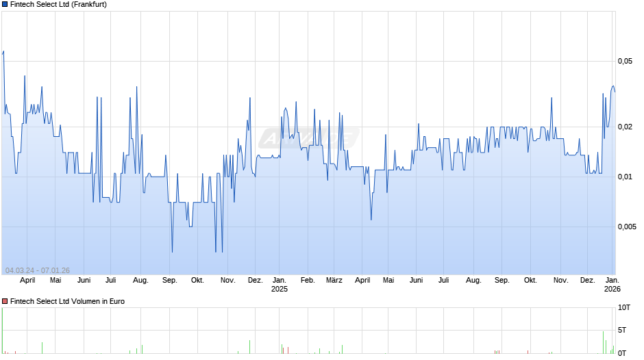Click the 10T volume axis label
644x360 pixels.
(x=624, y=307)
